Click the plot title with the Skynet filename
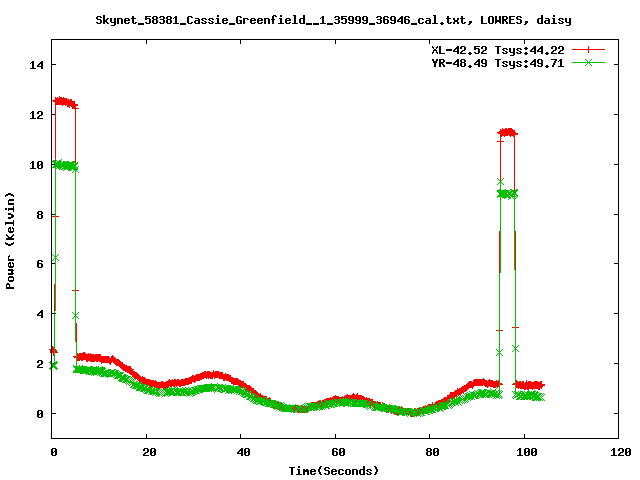 (333, 20)
